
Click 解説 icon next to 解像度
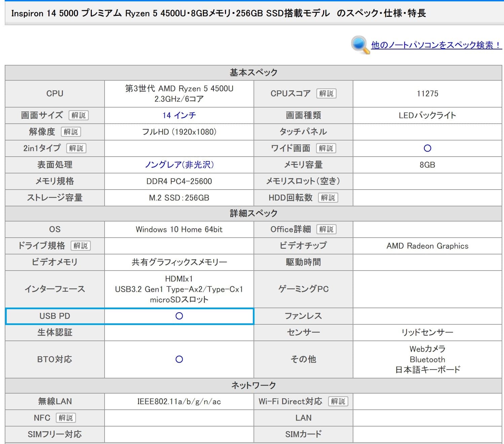pos(71,132)
